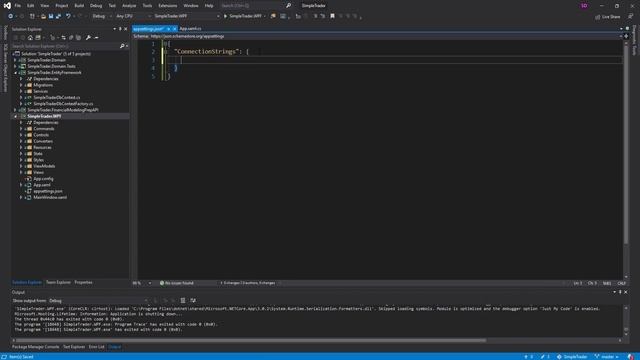Screen dimensions: 640x360
Task: Switch to the App.xaml.cs tab
Action: 190,29
